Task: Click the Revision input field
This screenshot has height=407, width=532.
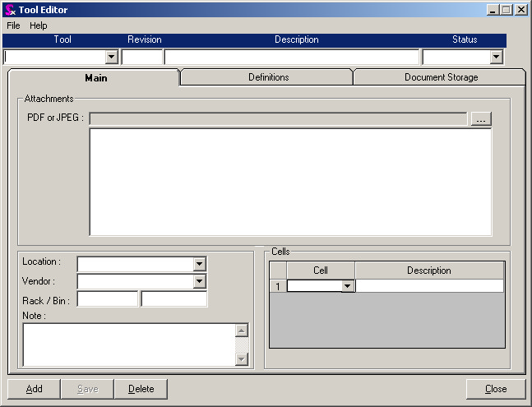Action: click(142, 57)
